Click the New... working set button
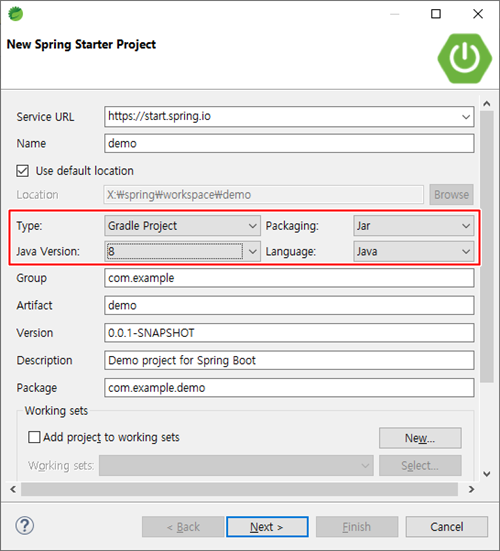Image resolution: width=500 pixels, height=551 pixels. pos(420,438)
